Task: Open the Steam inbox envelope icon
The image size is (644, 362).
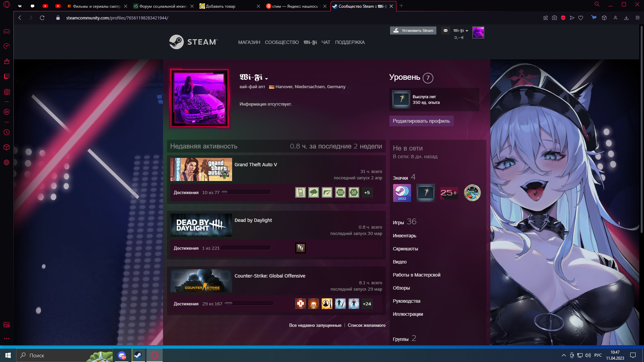Action: click(445, 31)
